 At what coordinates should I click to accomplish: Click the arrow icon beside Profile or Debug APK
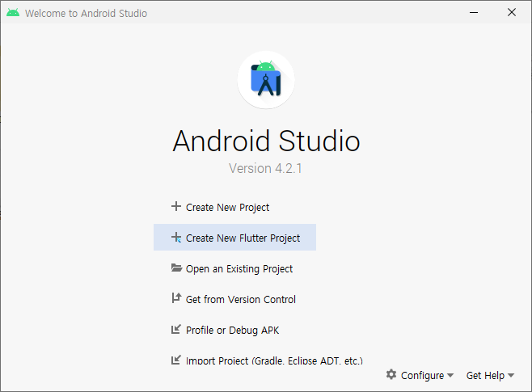click(x=176, y=329)
